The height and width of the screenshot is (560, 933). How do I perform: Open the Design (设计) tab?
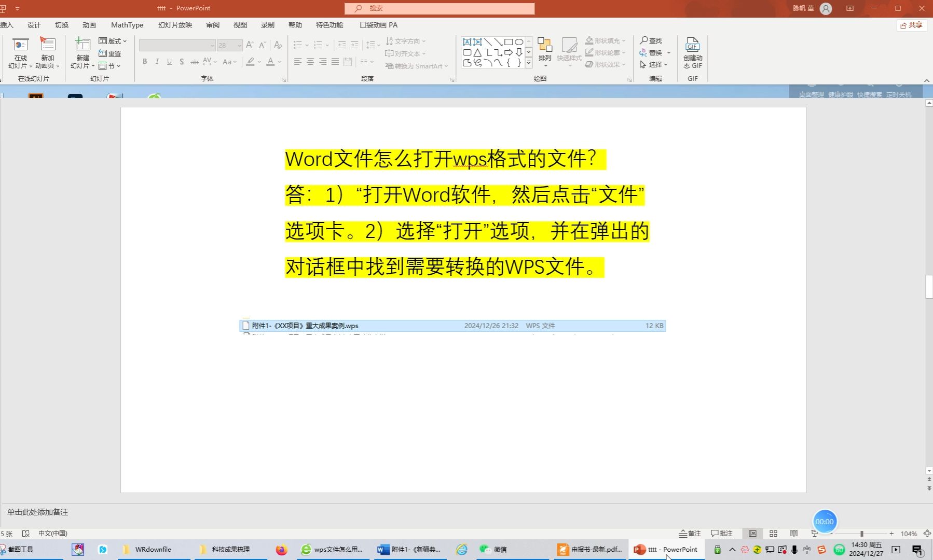34,25
